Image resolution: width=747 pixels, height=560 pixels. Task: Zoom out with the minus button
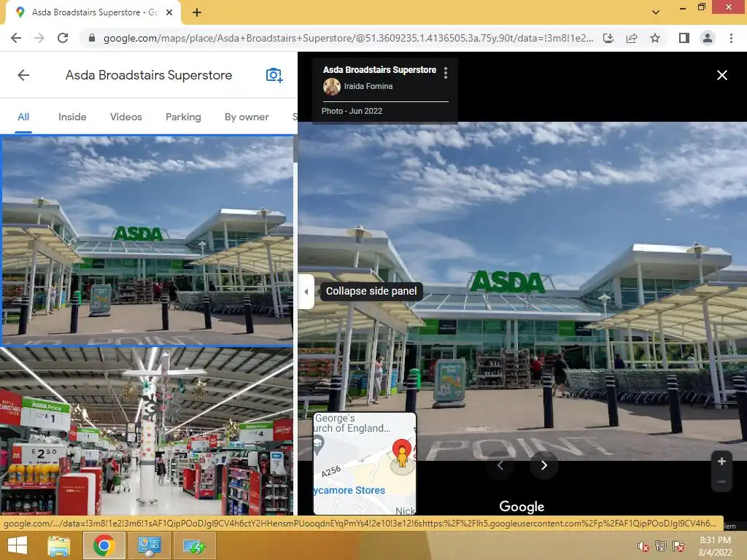click(721, 482)
